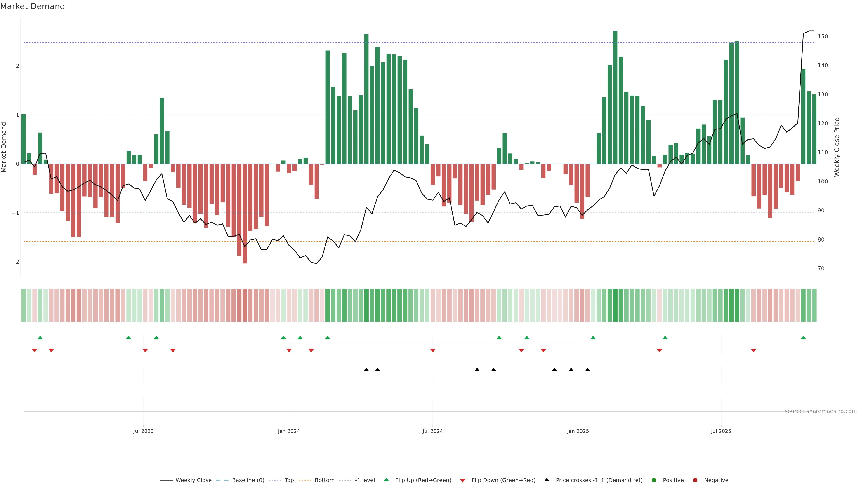Click Flip Down red triangle legend icon
This screenshot has height=488, width=868.
463,481
